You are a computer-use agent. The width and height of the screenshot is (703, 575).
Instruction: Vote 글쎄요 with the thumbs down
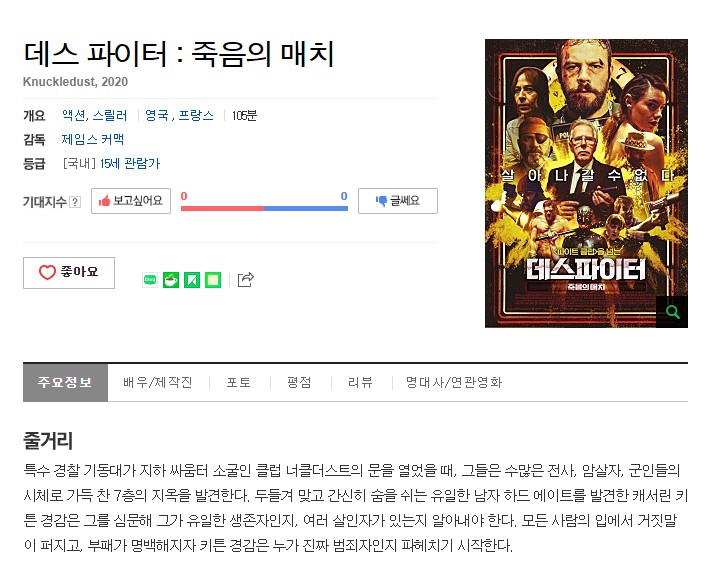pyautogui.click(x=398, y=201)
